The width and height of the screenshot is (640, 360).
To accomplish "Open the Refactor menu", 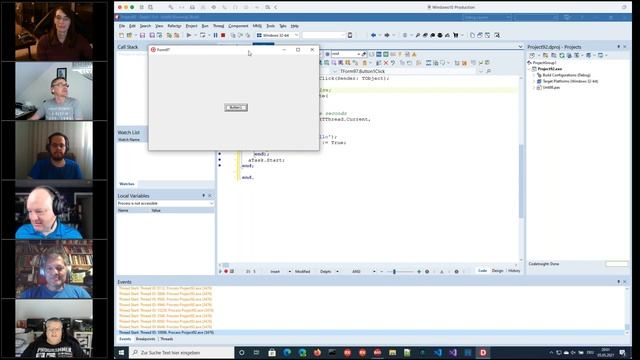I will 174,26.
